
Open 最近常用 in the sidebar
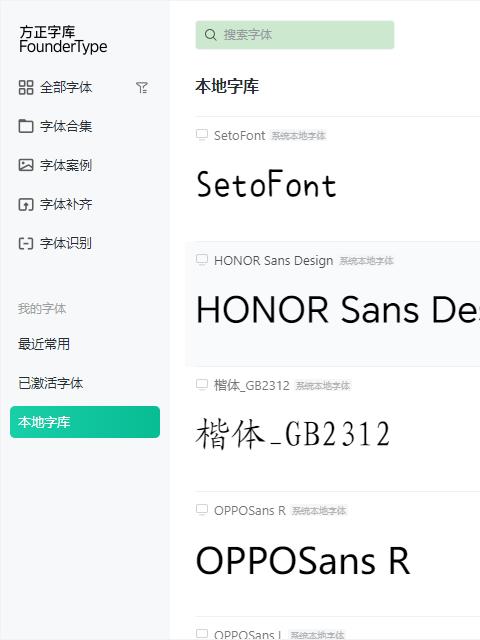click(x=44, y=344)
